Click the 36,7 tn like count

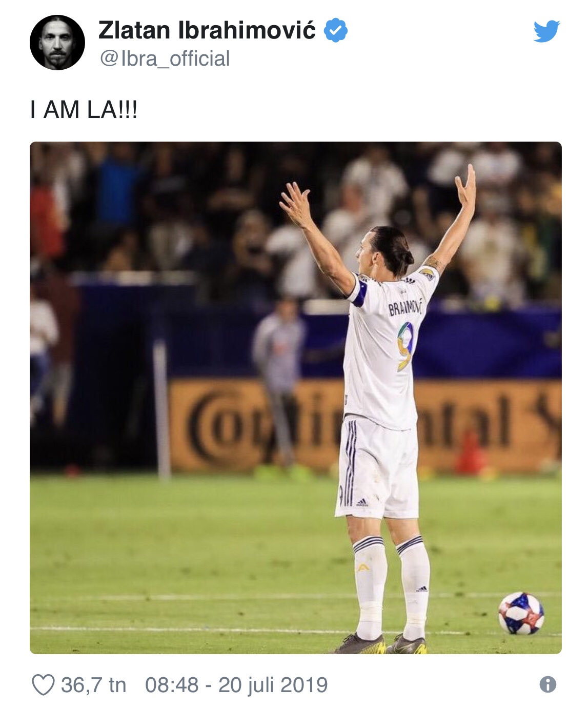(93, 685)
